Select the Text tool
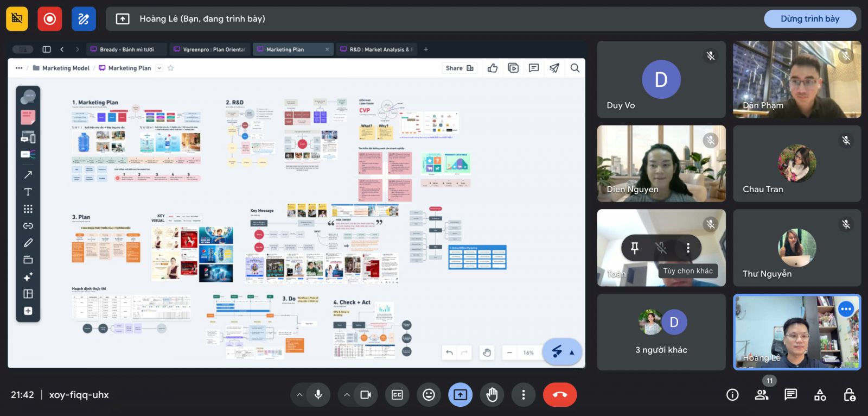Image resolution: width=868 pixels, height=416 pixels. (28, 192)
